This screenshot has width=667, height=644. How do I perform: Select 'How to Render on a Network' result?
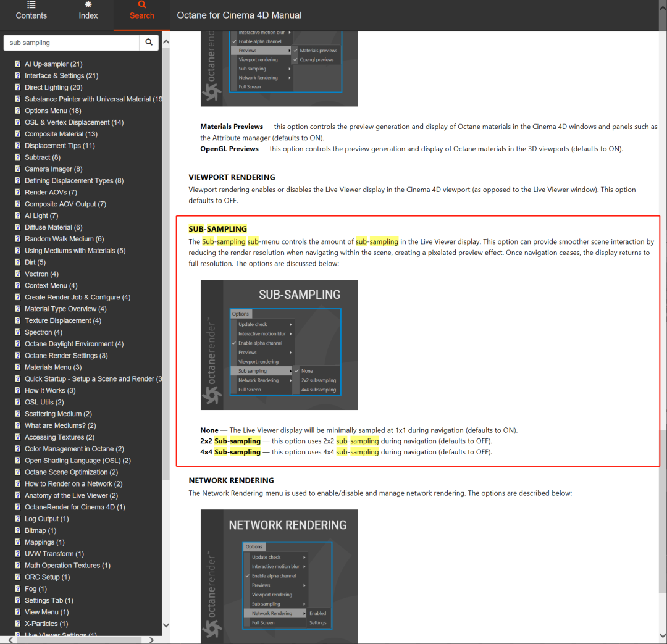point(73,483)
